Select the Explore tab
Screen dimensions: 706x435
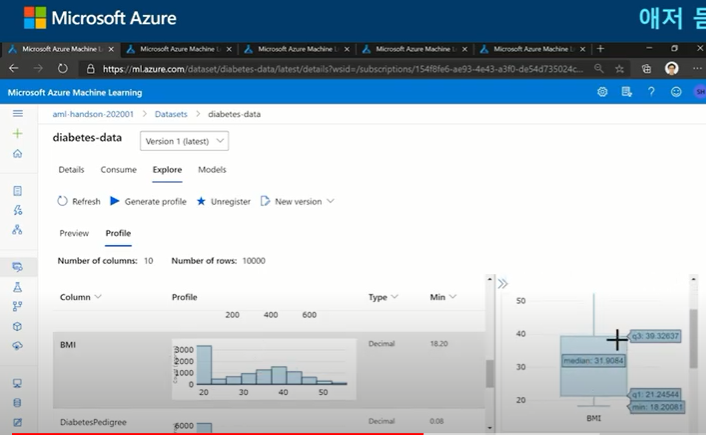pos(167,170)
